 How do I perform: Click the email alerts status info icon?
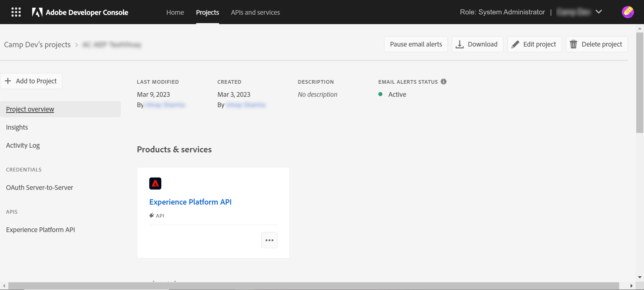[x=443, y=82]
